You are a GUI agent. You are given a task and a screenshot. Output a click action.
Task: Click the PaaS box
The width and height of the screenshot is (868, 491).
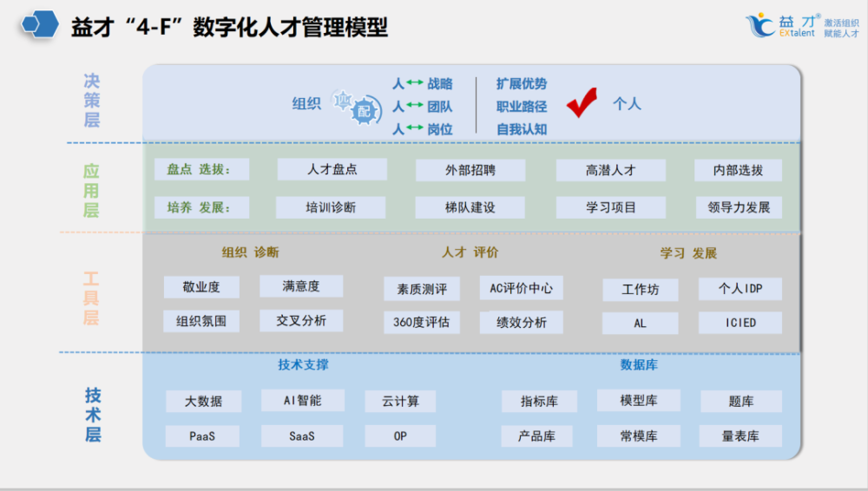point(202,436)
